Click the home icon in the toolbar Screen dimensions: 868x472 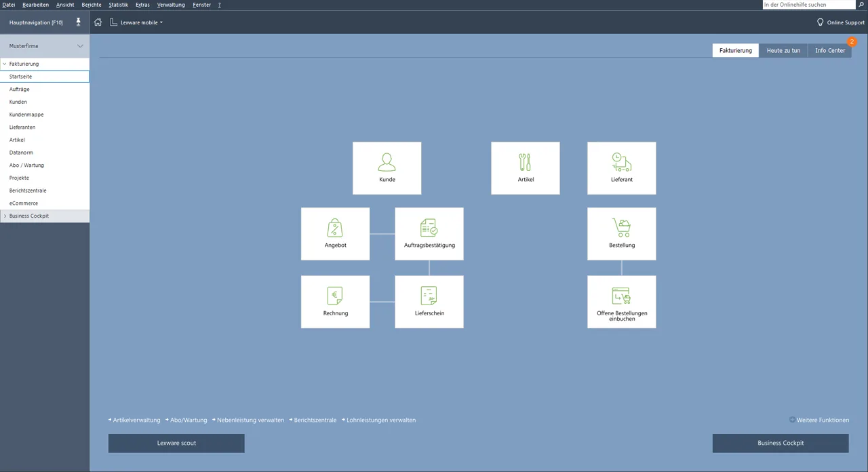click(98, 22)
